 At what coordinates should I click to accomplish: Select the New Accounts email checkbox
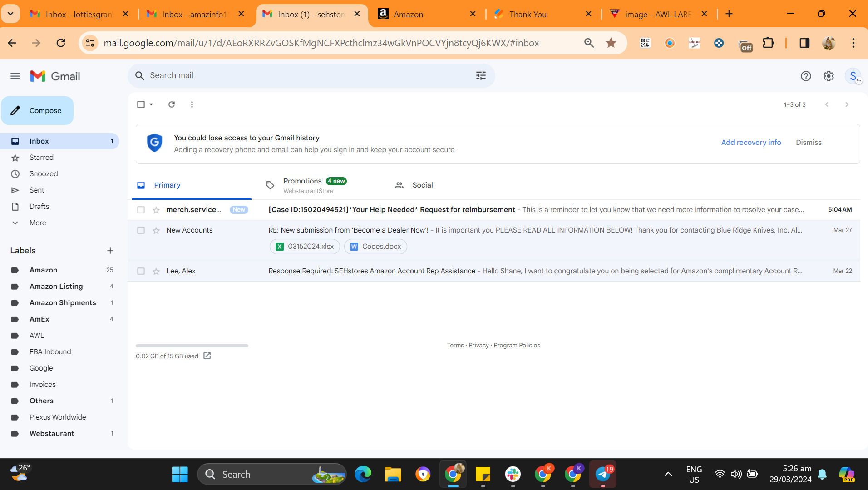(x=141, y=230)
